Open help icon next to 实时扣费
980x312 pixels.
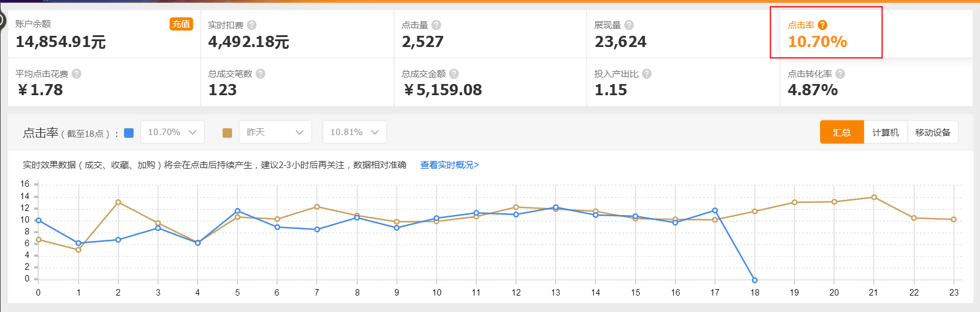pos(252,25)
